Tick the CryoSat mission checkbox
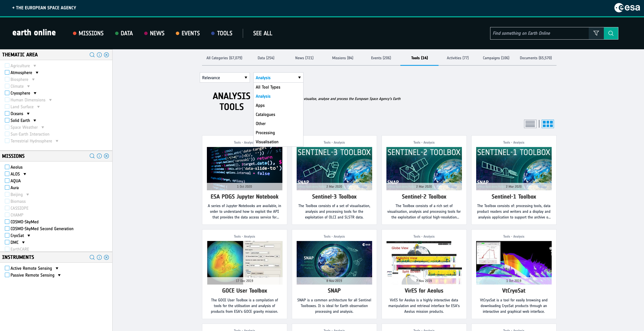This screenshot has height=331, width=644. pos(7,236)
